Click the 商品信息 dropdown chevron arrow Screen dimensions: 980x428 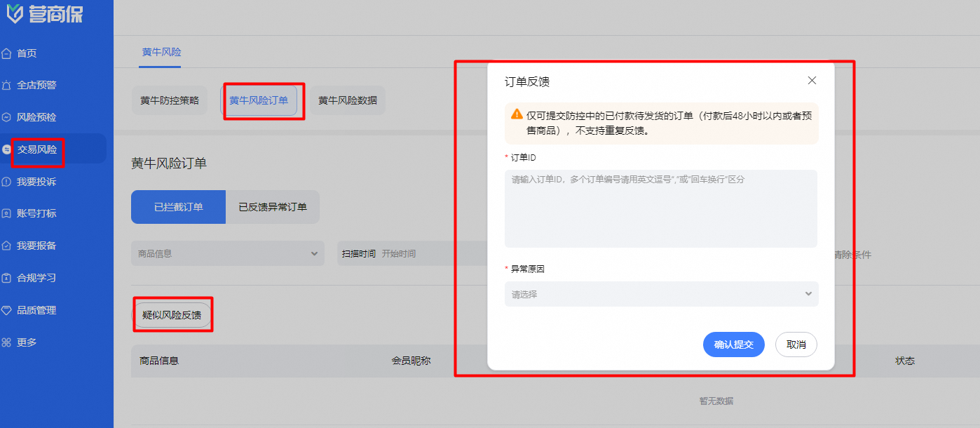[x=314, y=253]
